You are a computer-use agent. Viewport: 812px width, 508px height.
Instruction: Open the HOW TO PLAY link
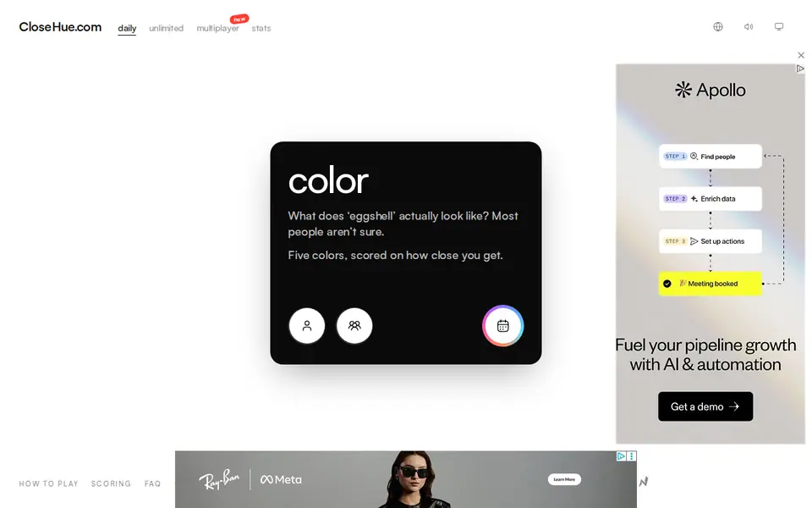(49, 483)
